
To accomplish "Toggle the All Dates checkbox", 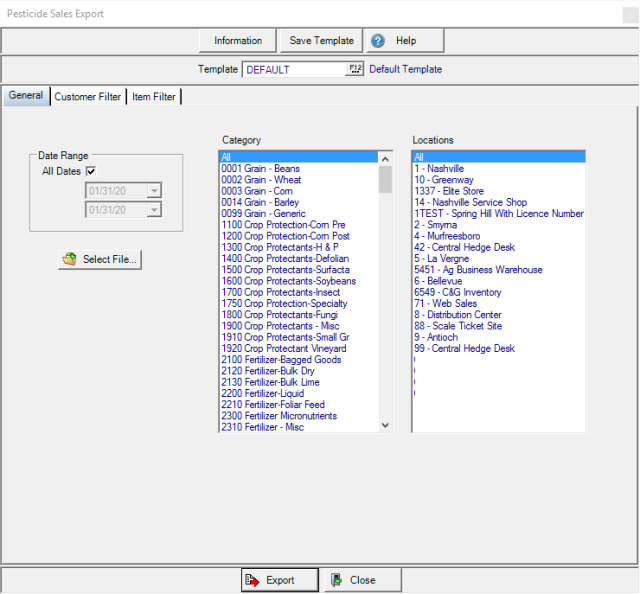I will coord(91,172).
